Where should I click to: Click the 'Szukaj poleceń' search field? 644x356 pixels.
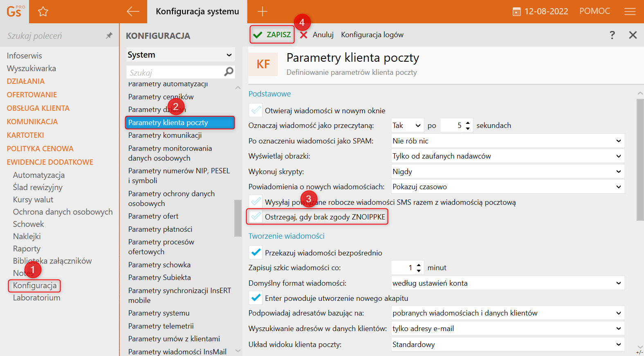53,36
